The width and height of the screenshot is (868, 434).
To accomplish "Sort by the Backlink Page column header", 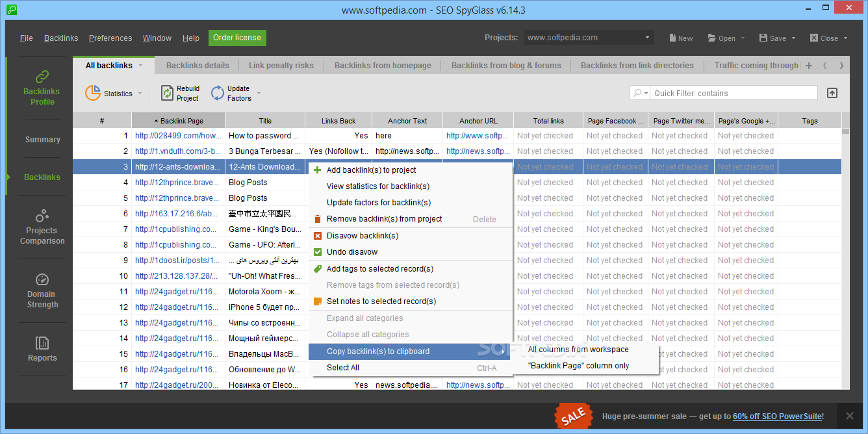I will 178,121.
